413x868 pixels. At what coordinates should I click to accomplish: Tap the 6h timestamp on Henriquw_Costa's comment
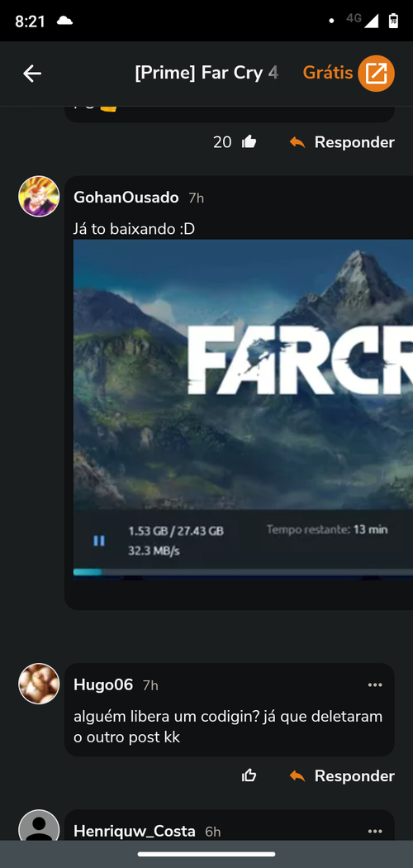coord(213,832)
